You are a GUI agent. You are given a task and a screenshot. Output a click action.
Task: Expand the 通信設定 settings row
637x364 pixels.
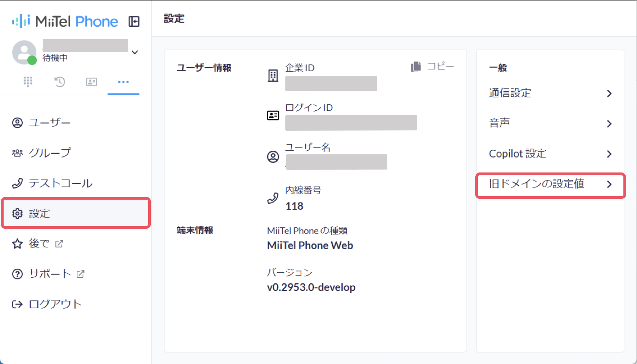550,93
